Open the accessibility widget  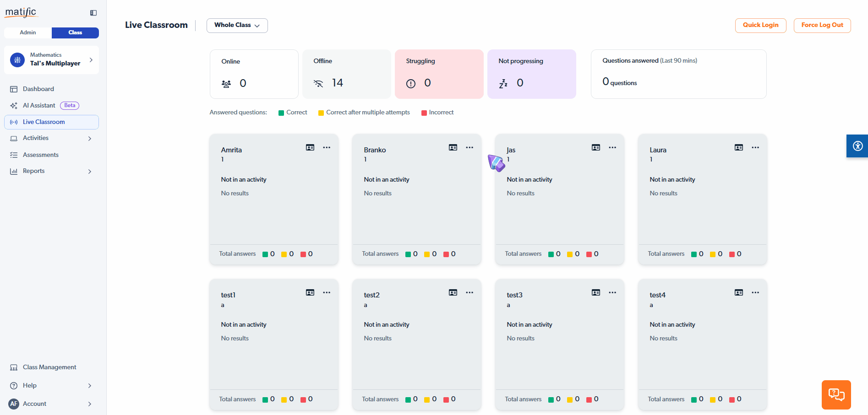[857, 146]
